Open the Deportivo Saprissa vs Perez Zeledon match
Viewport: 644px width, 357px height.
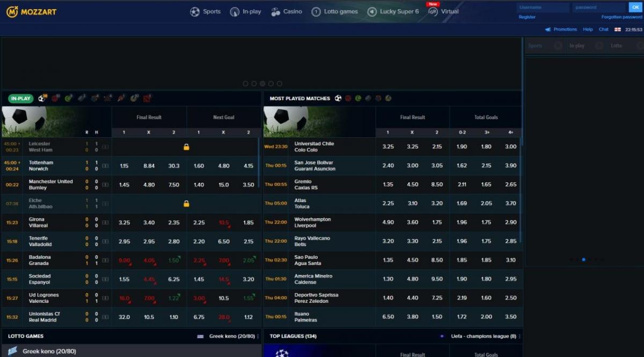pyautogui.click(x=317, y=298)
